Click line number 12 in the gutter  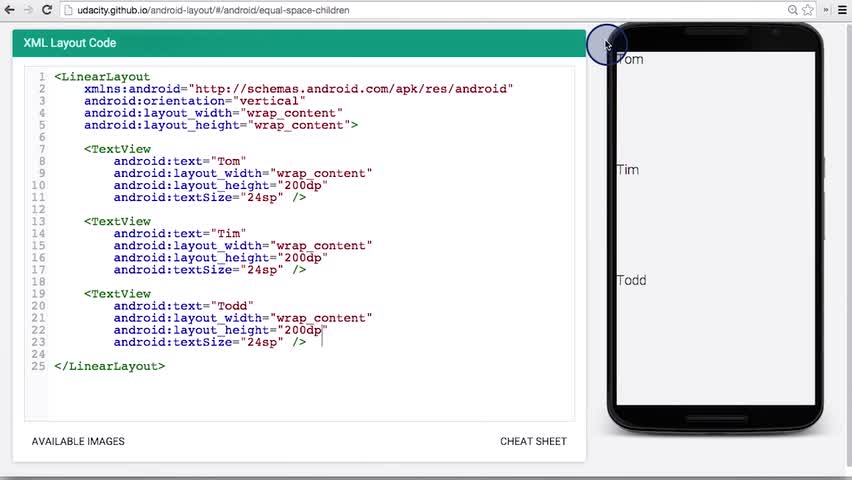[38, 209]
